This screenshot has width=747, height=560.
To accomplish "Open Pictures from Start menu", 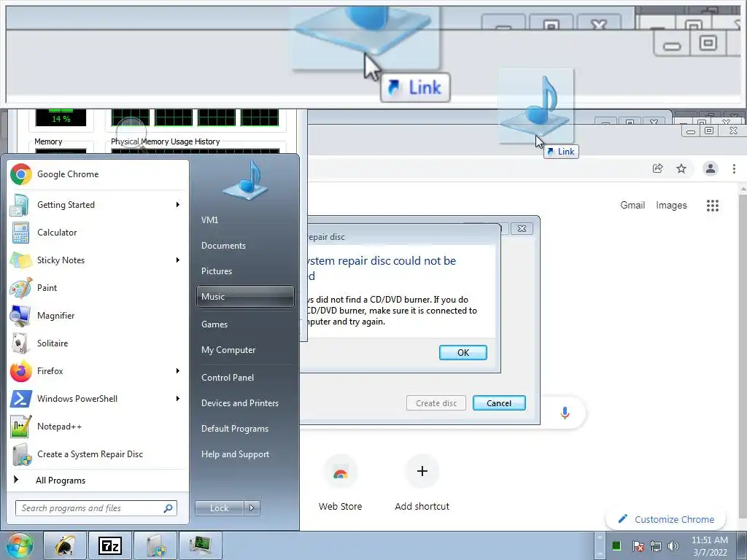I will (x=245, y=271).
